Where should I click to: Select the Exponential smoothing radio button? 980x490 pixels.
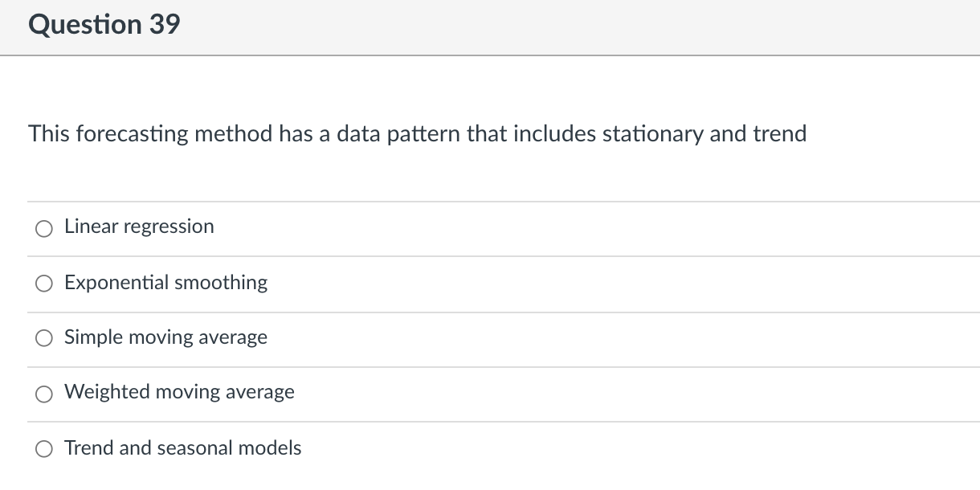point(44,283)
